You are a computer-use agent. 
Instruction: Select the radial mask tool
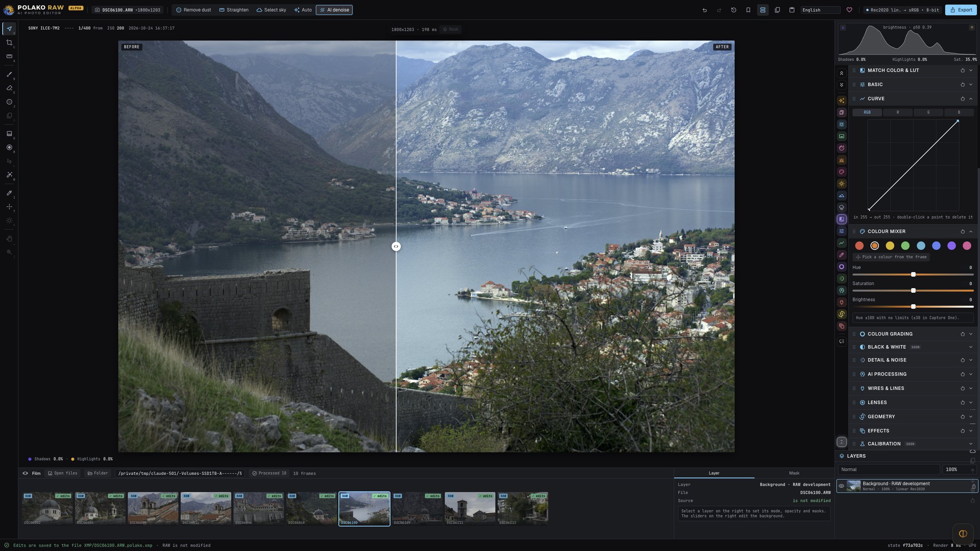coord(9,147)
